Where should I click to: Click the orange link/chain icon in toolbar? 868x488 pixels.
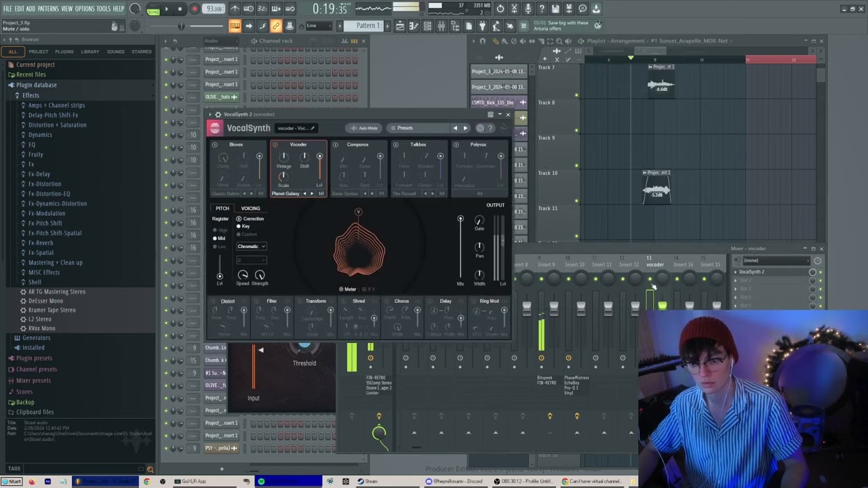(x=276, y=26)
